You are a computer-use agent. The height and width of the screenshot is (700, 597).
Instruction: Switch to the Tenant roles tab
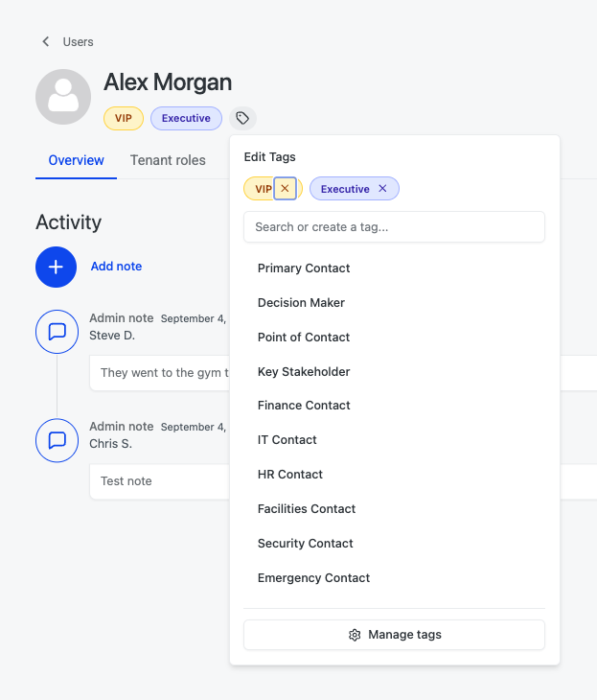168,160
